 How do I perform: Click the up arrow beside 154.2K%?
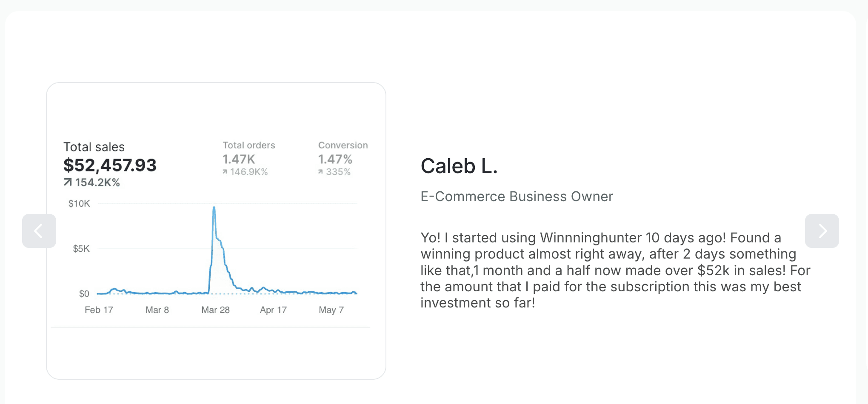tap(68, 182)
